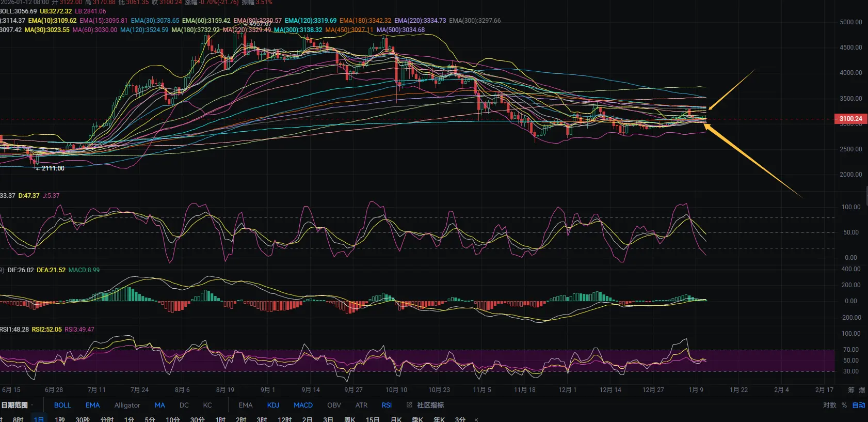Image resolution: width=868 pixels, height=422 pixels.
Task: Choose the 月K monthly candlestick interval
Action: point(396,419)
